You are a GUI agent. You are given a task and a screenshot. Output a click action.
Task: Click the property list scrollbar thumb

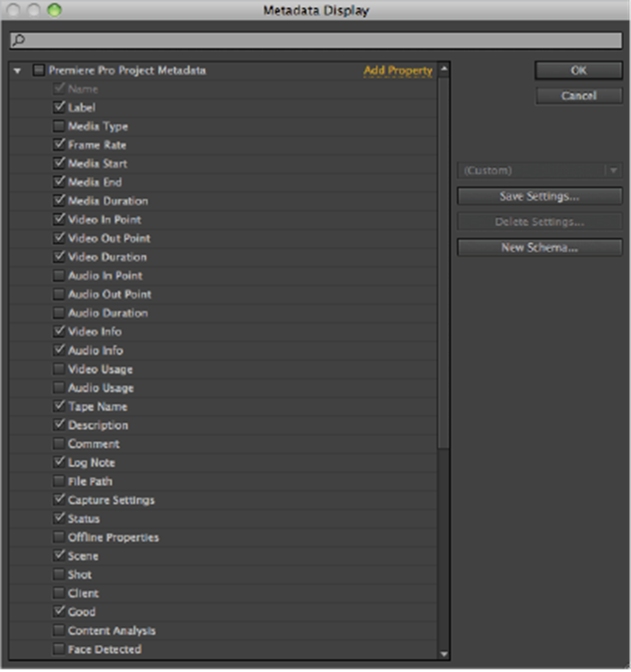444,262
